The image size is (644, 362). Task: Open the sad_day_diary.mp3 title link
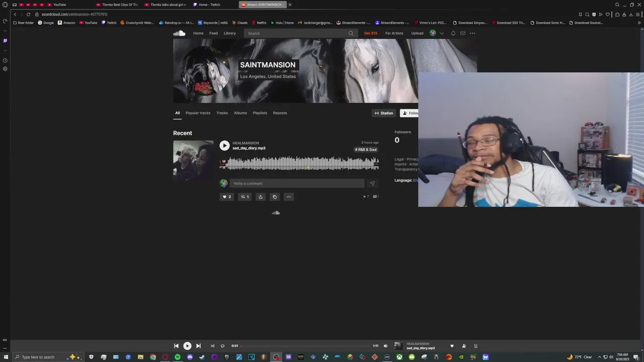point(249,148)
